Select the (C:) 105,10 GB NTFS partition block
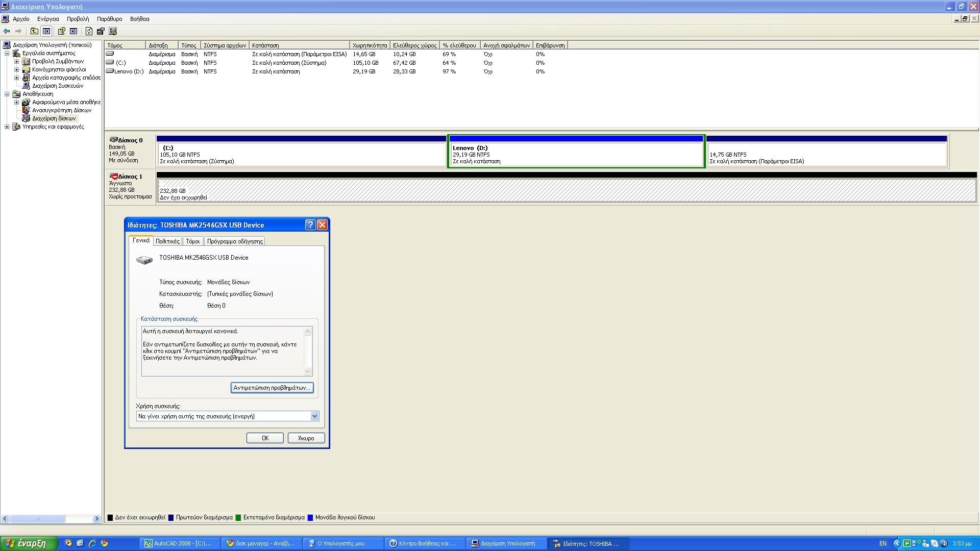The height and width of the screenshot is (551, 980). point(302,152)
